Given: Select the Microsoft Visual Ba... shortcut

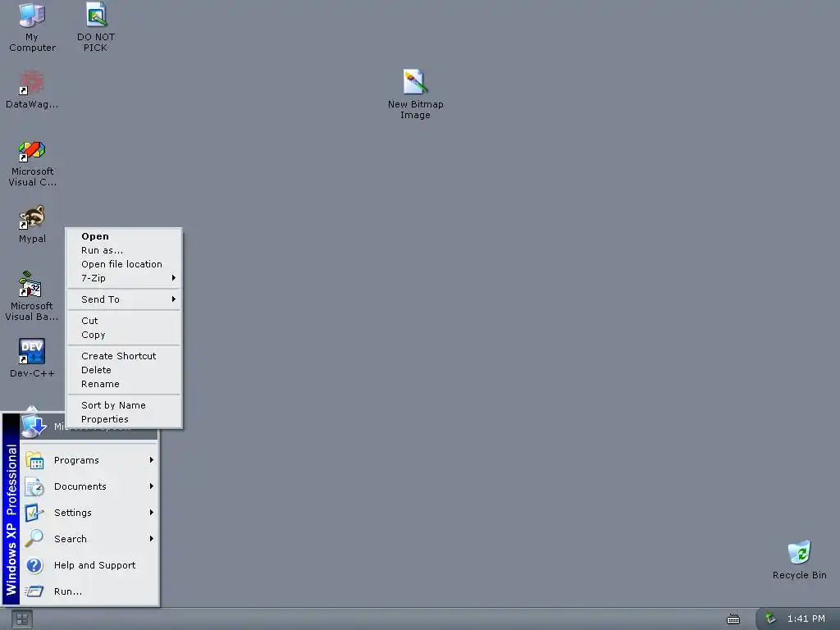Looking at the screenshot, I should coord(32,295).
